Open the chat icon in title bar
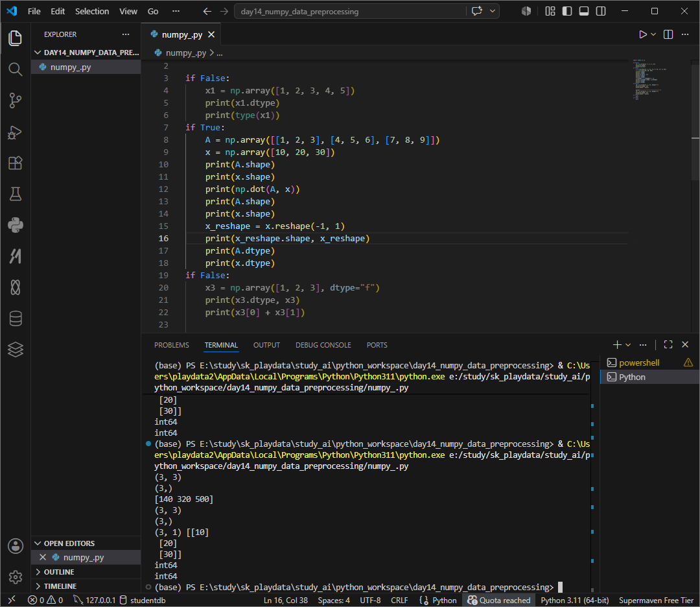Image resolution: width=700 pixels, height=607 pixels. pos(477,11)
